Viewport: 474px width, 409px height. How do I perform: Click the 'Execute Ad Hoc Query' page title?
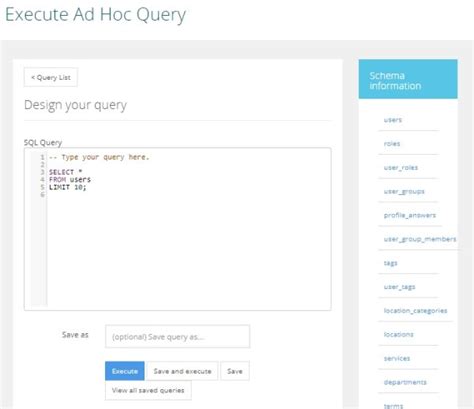click(96, 15)
